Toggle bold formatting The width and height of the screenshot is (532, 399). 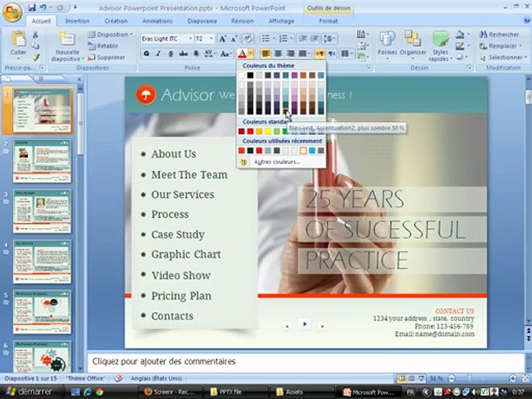tap(146, 54)
